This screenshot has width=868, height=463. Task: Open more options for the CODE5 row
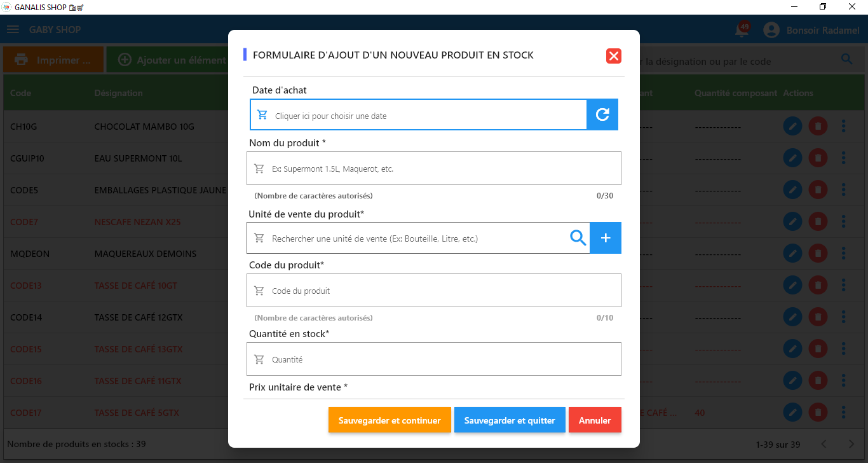pyautogui.click(x=844, y=190)
